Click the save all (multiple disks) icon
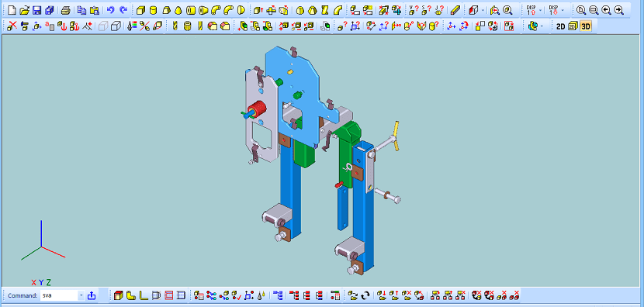The height and width of the screenshot is (307, 644). [x=50, y=10]
